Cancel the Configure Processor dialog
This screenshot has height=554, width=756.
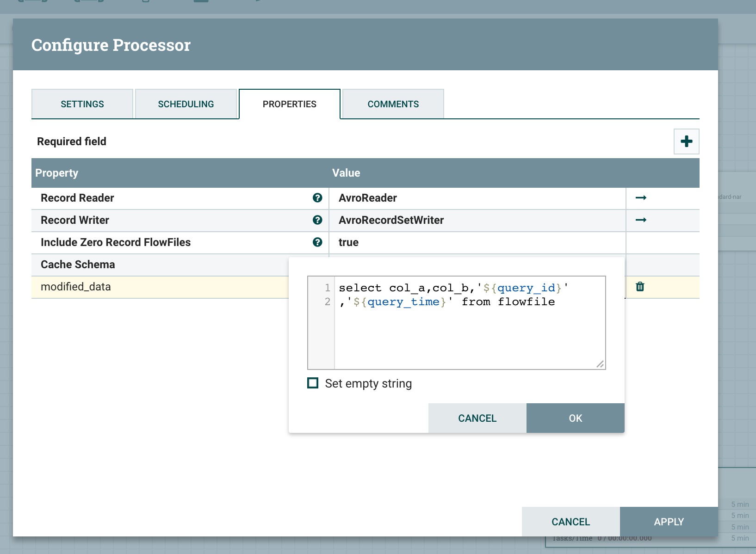click(570, 522)
